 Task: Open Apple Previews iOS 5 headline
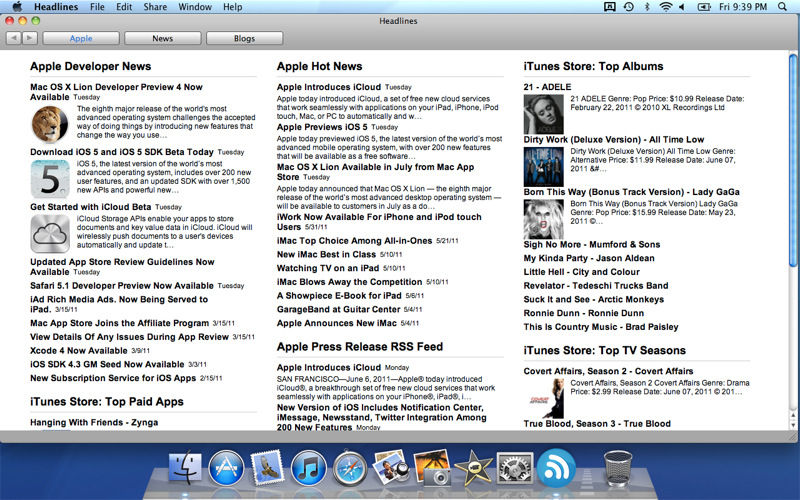[x=322, y=127]
